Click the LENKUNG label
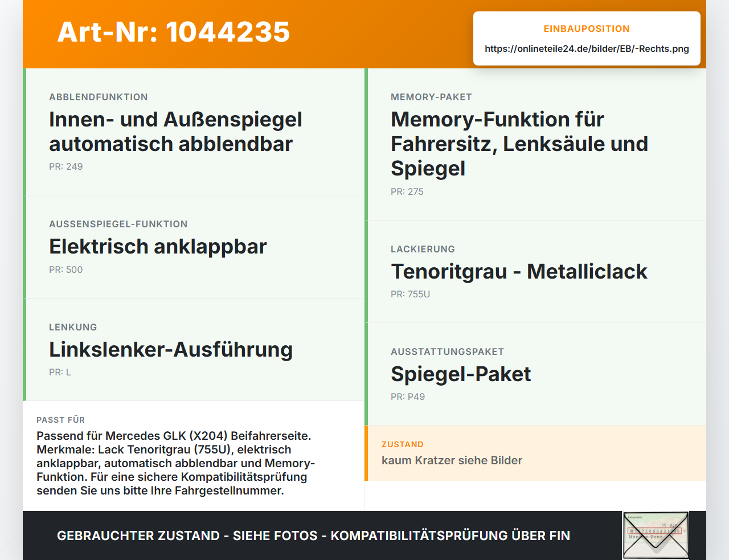The image size is (729, 560). point(73,327)
